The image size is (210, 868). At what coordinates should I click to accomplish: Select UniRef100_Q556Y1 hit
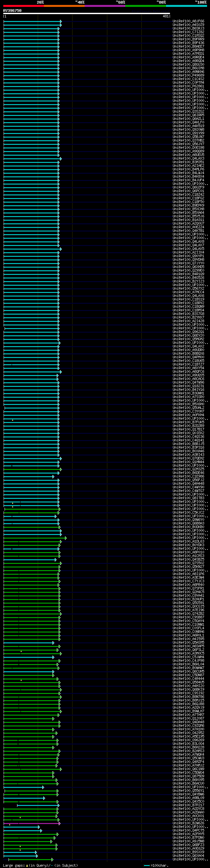[x=188, y=790]
